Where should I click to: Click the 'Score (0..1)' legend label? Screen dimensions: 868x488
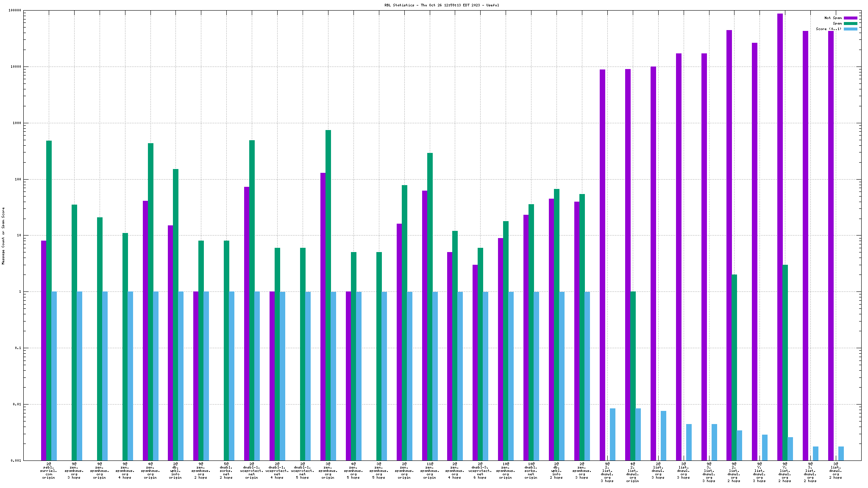pyautogui.click(x=829, y=29)
